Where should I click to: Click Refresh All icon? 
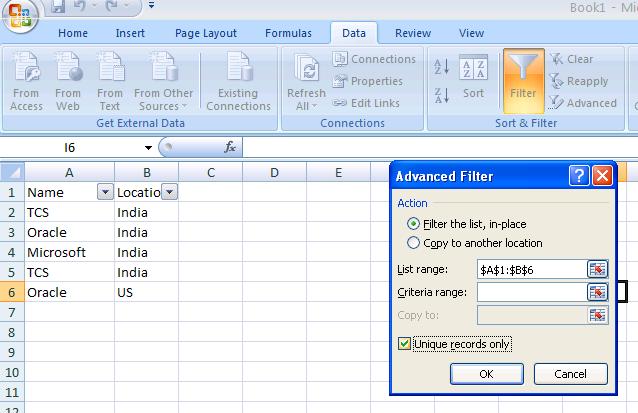click(x=306, y=81)
